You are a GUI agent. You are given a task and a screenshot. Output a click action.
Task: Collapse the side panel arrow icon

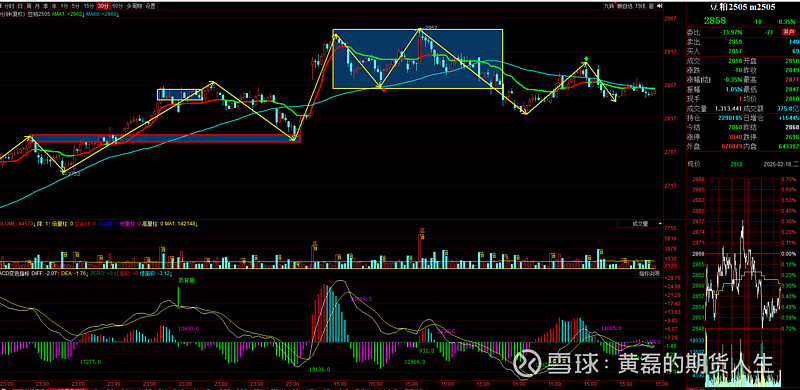click(659, 6)
